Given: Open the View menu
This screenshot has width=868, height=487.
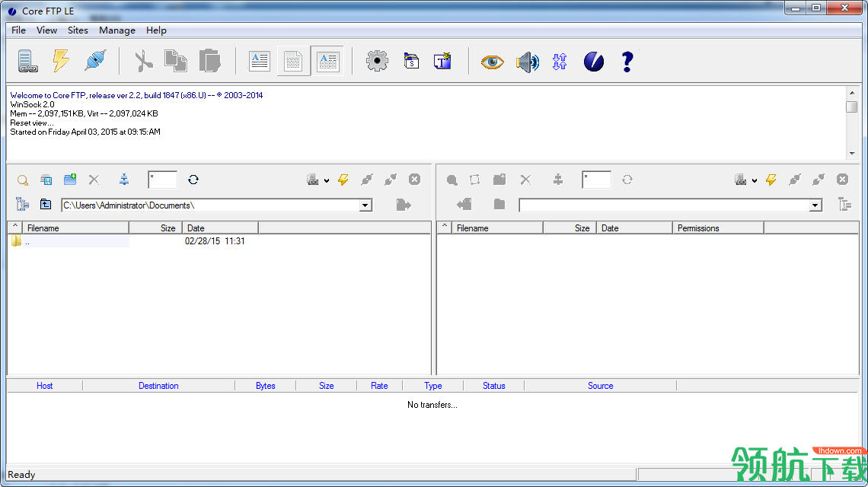Looking at the screenshot, I should [46, 30].
